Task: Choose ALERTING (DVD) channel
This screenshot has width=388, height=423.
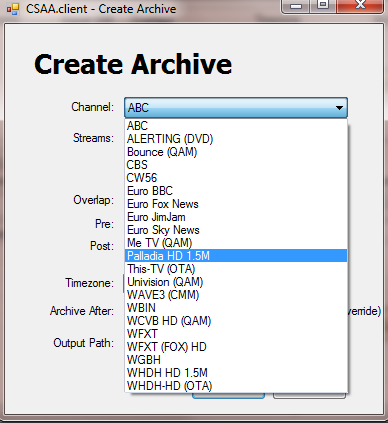Action: (236, 139)
